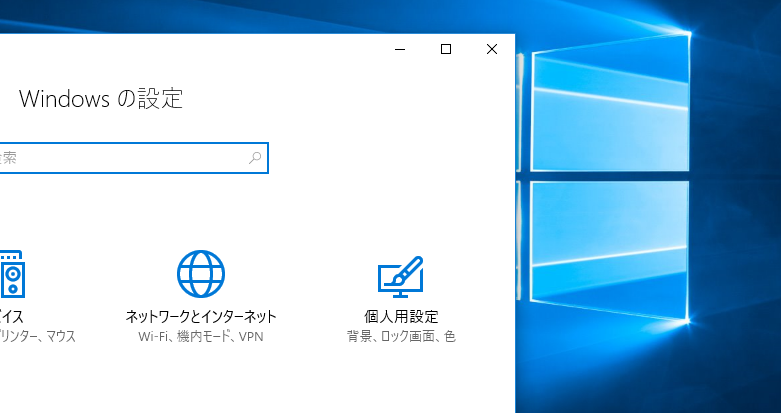Focus the settings search box
The image size is (781, 413).
click(133, 158)
